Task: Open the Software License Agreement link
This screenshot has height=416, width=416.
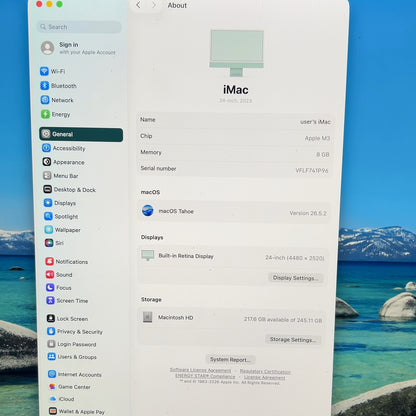Action: (x=200, y=370)
